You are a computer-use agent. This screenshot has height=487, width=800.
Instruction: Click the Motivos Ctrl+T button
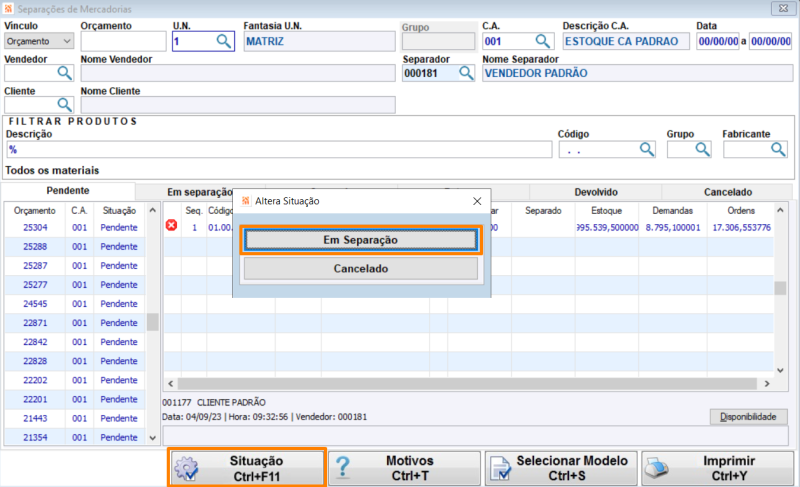tap(404, 468)
